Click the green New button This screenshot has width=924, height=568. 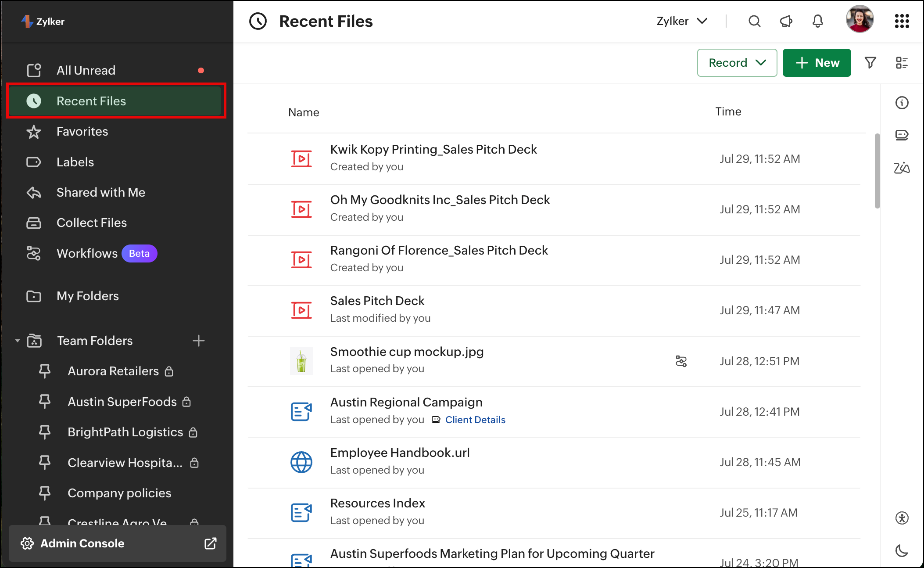tap(817, 63)
